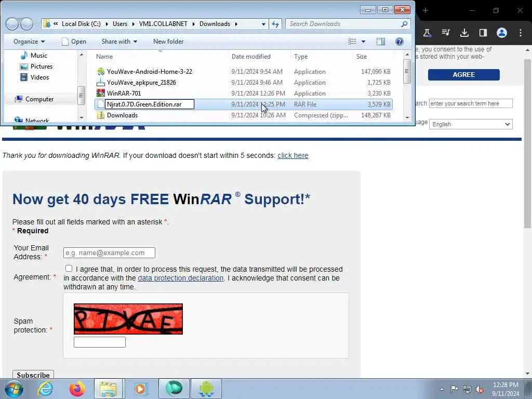Select Computer in the navigation pane
532x399 pixels.
[39, 99]
